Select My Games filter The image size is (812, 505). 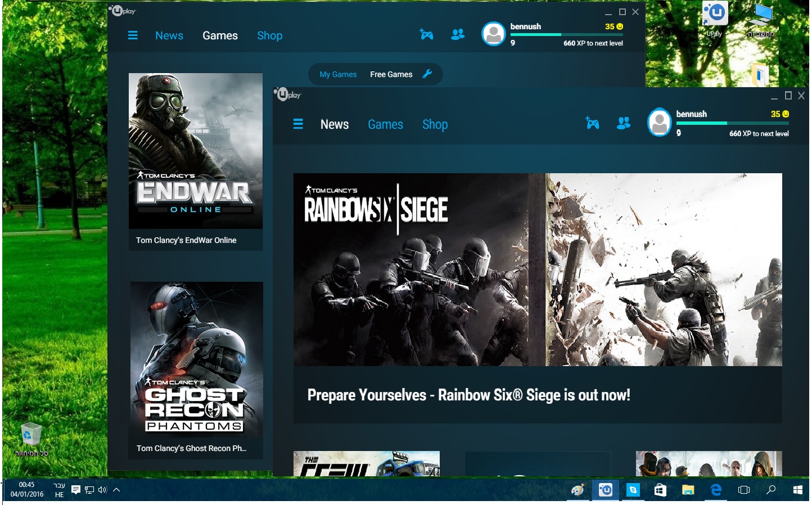(338, 74)
